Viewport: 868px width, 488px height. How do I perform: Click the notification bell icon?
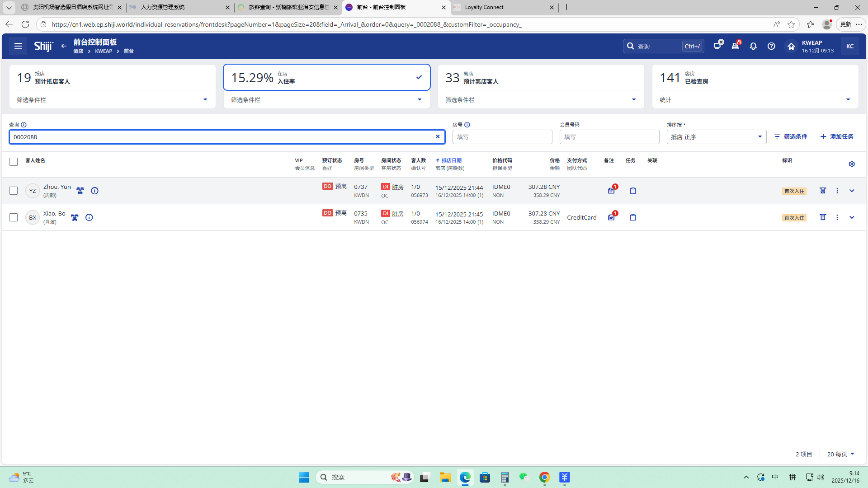753,46
